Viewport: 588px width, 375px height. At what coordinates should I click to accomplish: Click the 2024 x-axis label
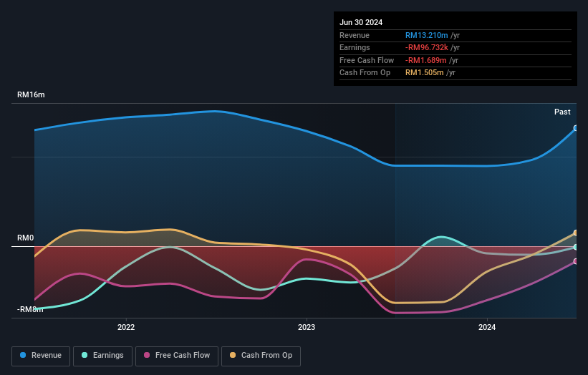tap(487, 327)
